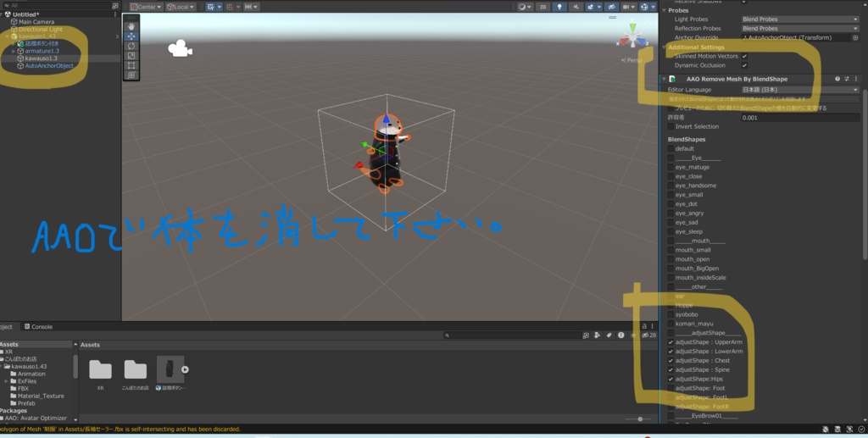Screen dimensions: 868x438
Task: Expand armature1.3 in hierarchy
Action: pyautogui.click(x=14, y=51)
